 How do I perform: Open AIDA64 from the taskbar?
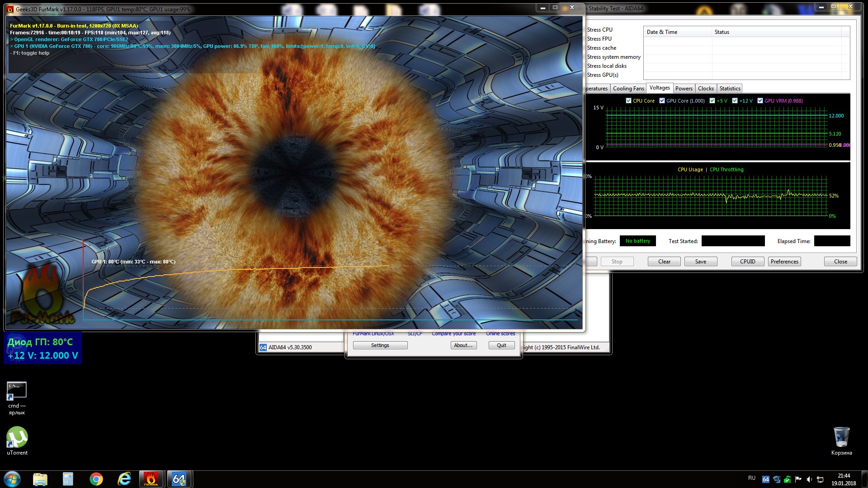[x=179, y=479]
